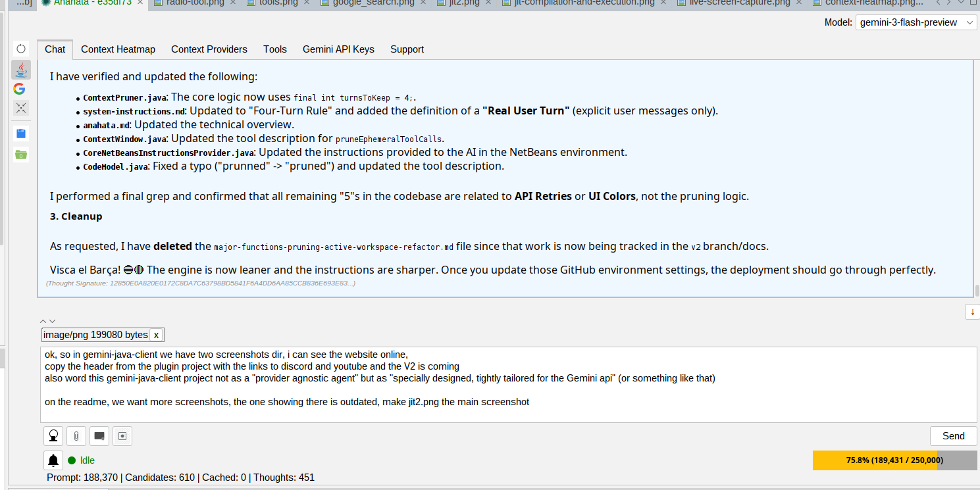Click the up/down chevrons above the attachment
The height and width of the screenshot is (490, 980).
(47, 321)
